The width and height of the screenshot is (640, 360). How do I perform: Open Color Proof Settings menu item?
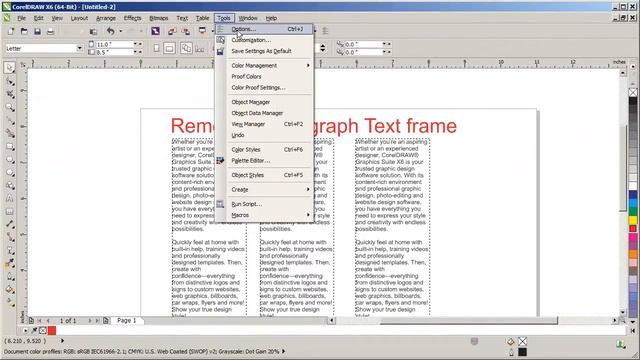265,87
